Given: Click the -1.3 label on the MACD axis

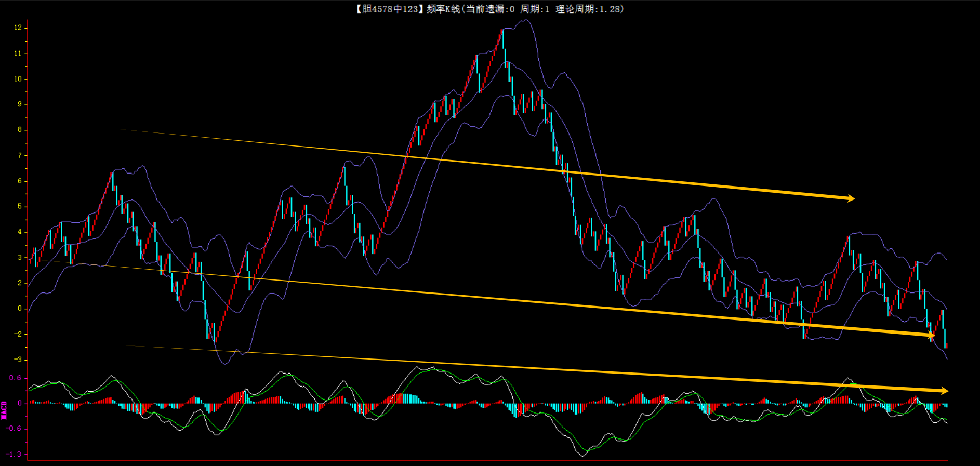Looking at the screenshot, I should [x=14, y=454].
